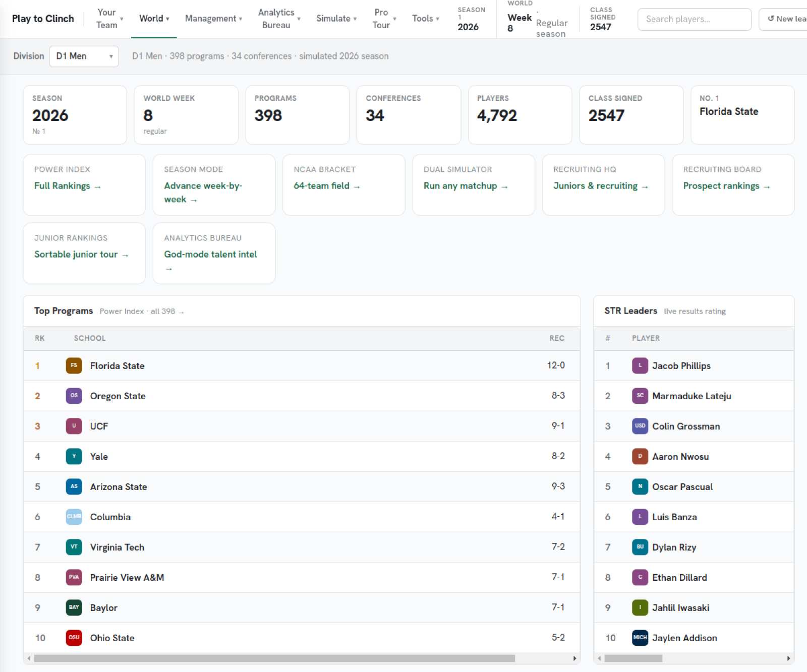Click the No. 1 Florida State card
The height and width of the screenshot is (672, 807).
(742, 115)
